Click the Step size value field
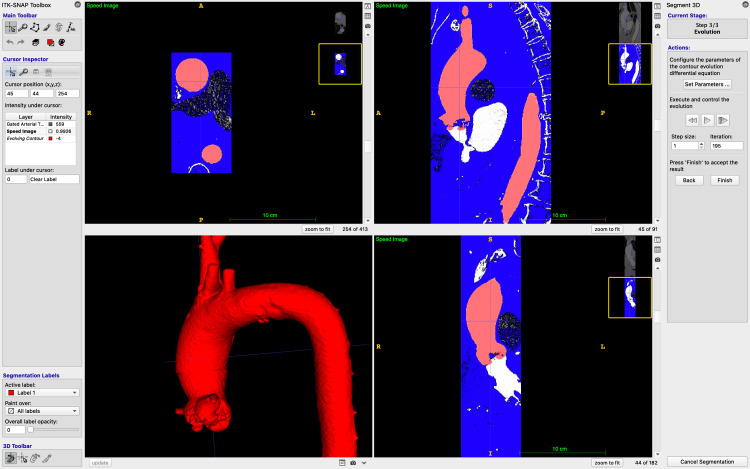The height and width of the screenshot is (469, 750). (685, 145)
